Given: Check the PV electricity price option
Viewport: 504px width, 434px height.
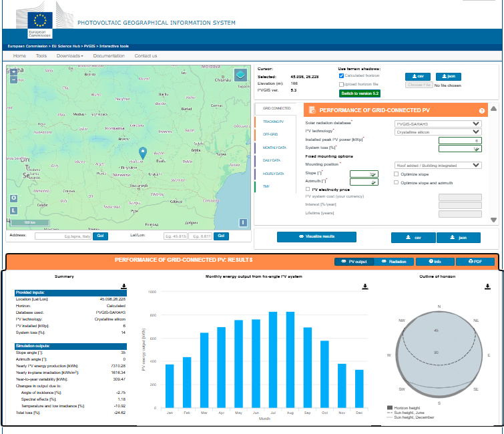Looking at the screenshot, I should pyautogui.click(x=308, y=190).
